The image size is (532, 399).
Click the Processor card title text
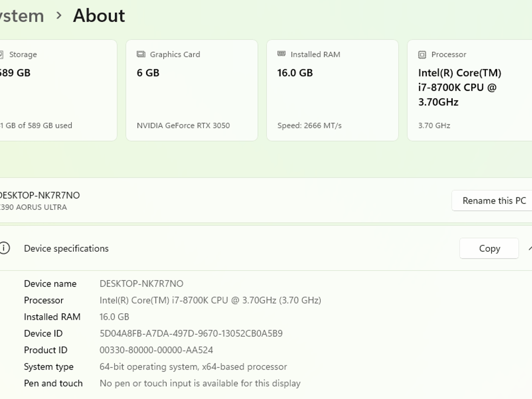coord(449,54)
